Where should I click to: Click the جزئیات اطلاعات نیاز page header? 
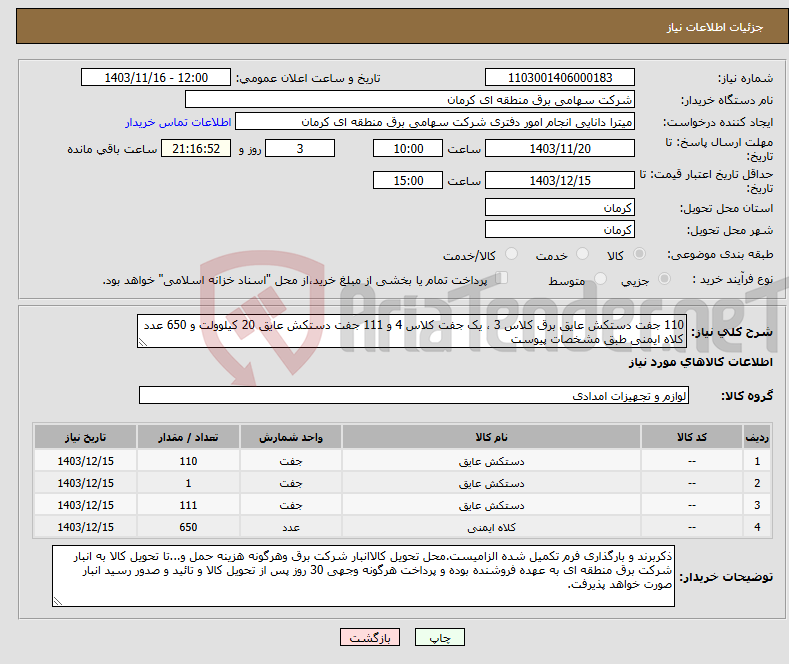(715, 27)
